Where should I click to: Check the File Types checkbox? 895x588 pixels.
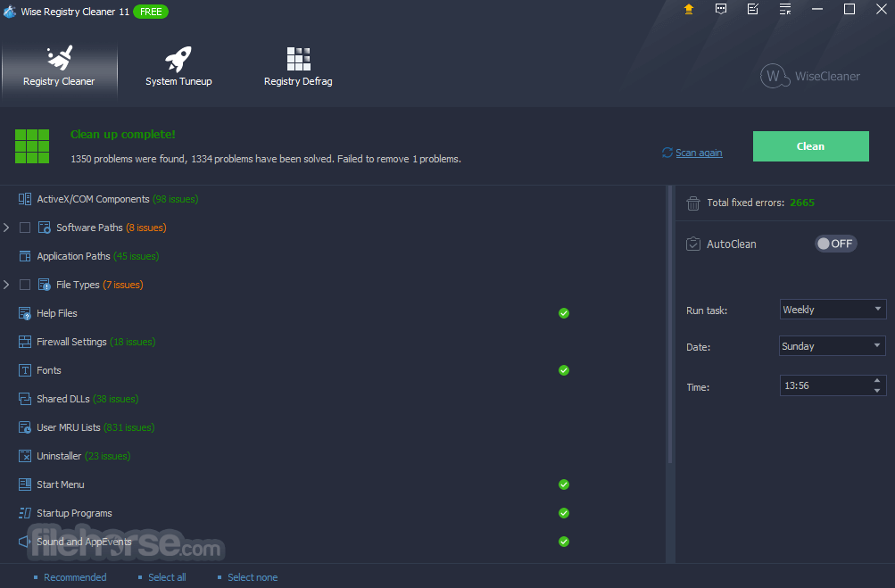pyautogui.click(x=25, y=285)
